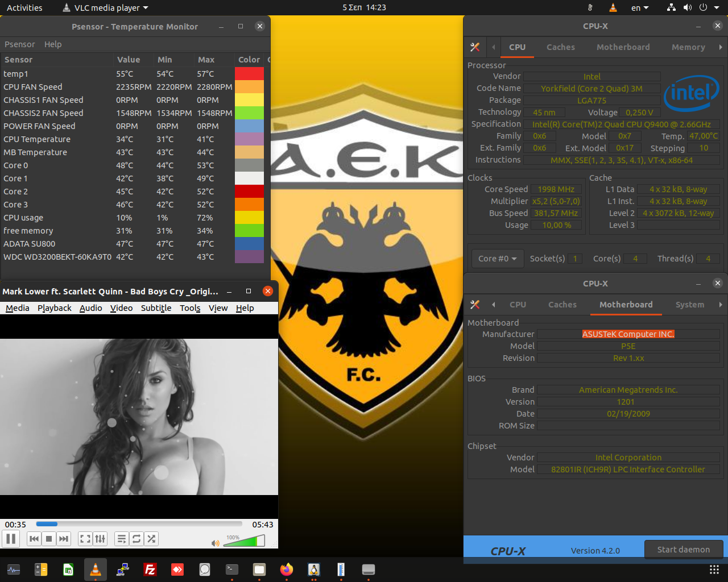Switch to CPU tab in lower CPU-X
Viewport: 728px width, 582px height.
click(x=518, y=305)
